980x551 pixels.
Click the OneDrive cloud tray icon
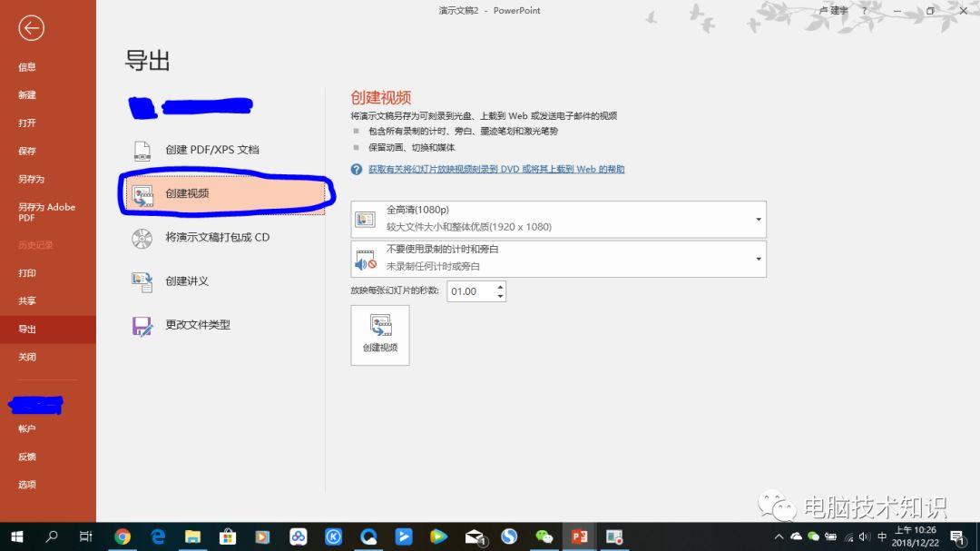pos(797,536)
